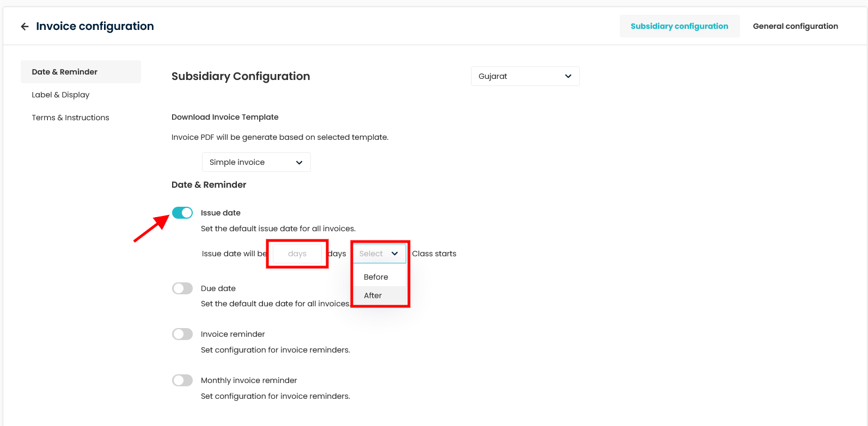Click the Gujarat dropdown chevron icon

568,76
